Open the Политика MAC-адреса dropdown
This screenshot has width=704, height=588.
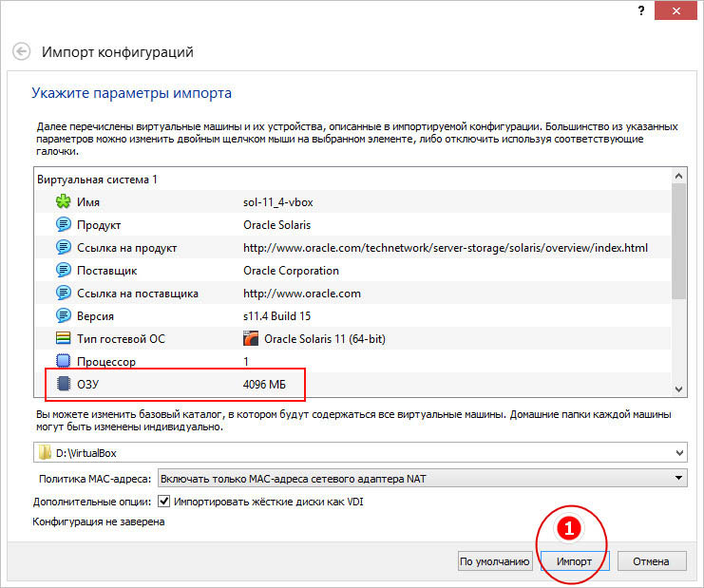422,479
